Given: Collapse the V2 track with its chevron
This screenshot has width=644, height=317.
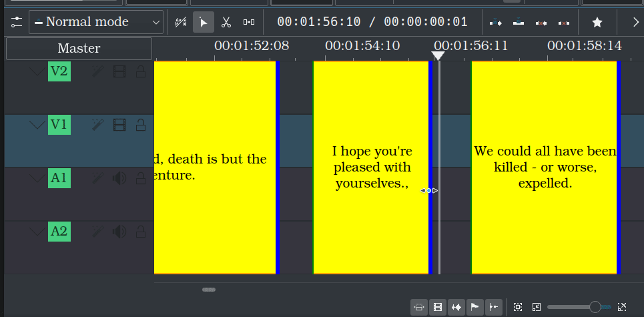Looking at the screenshot, I should (x=37, y=71).
